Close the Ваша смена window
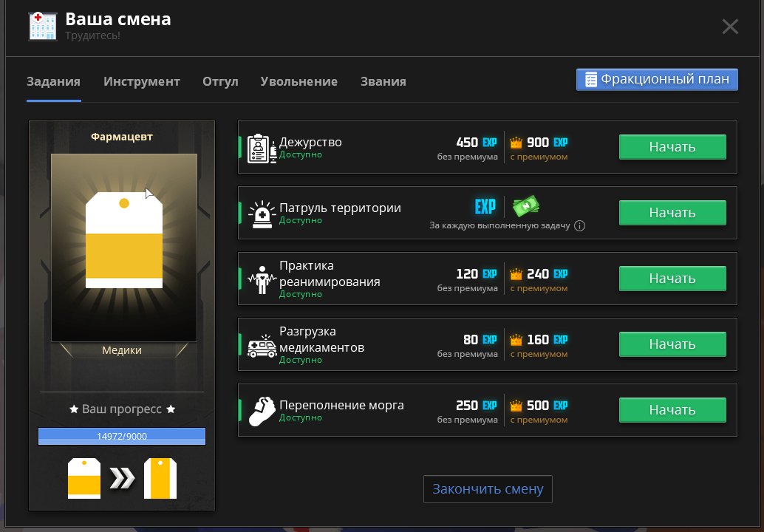Image resolution: width=764 pixels, height=532 pixels. [730, 27]
